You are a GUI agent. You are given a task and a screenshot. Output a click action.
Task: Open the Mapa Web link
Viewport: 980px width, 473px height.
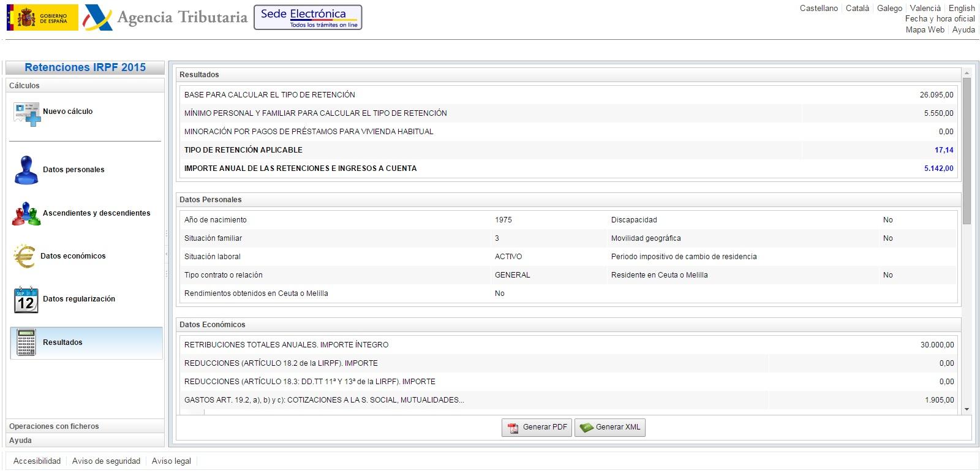(924, 29)
